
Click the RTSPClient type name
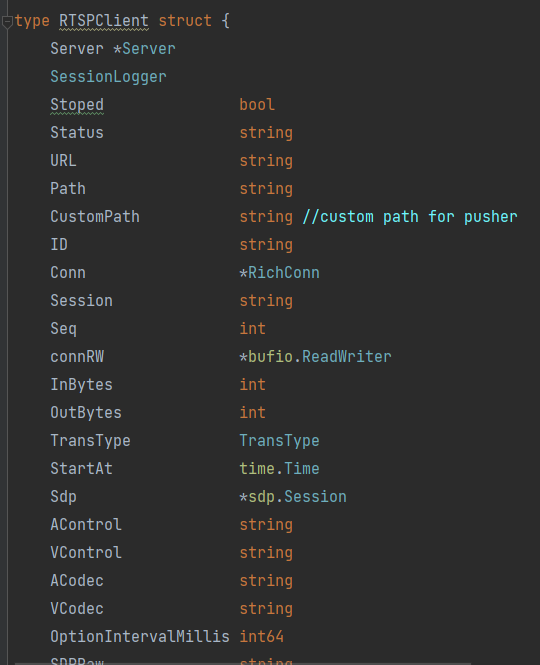[104, 21]
